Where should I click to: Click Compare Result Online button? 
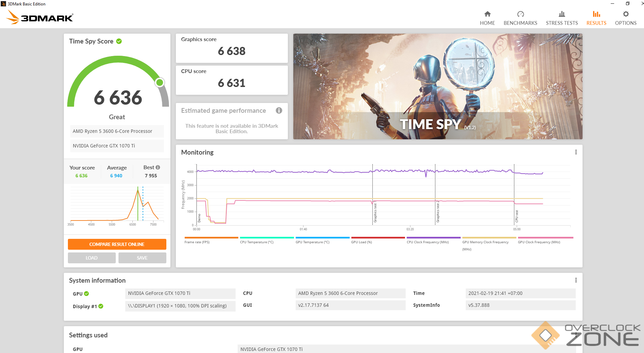click(117, 244)
